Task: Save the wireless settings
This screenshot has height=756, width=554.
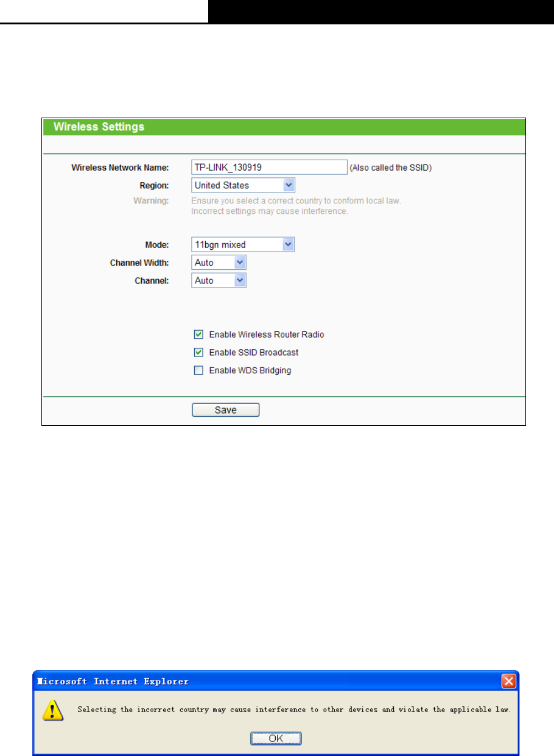Action: coord(225,410)
